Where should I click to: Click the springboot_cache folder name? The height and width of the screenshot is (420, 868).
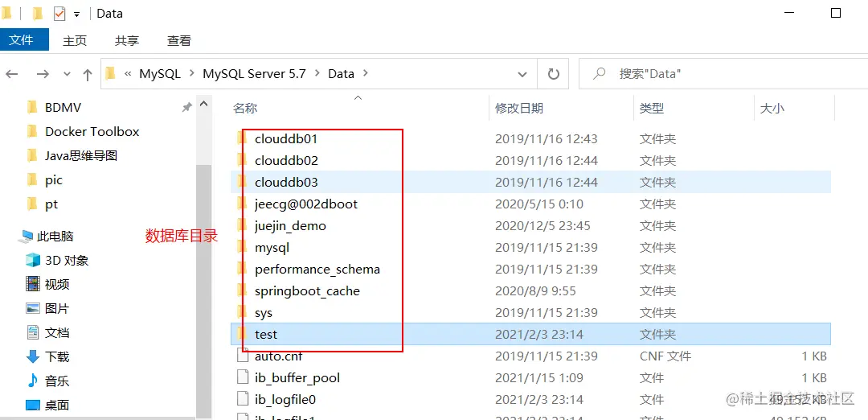coord(307,291)
